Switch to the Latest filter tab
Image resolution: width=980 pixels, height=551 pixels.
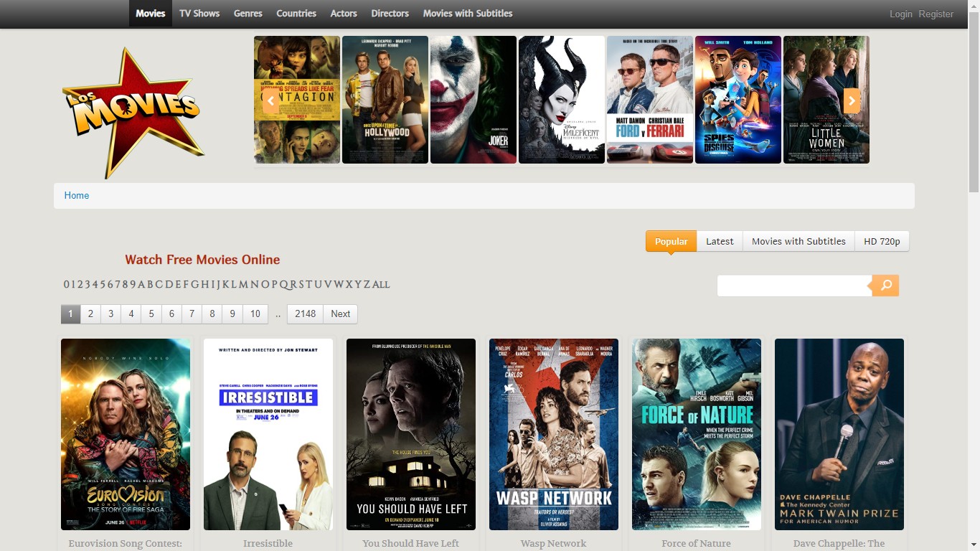pos(720,242)
